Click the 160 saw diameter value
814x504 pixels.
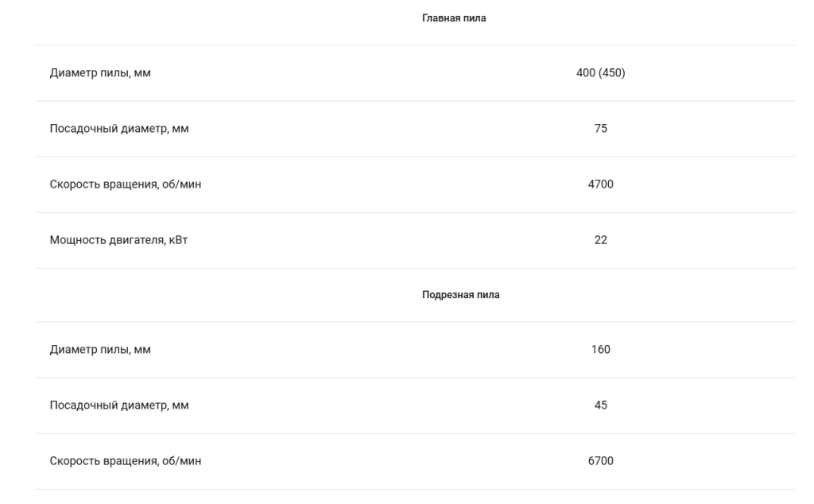point(601,350)
